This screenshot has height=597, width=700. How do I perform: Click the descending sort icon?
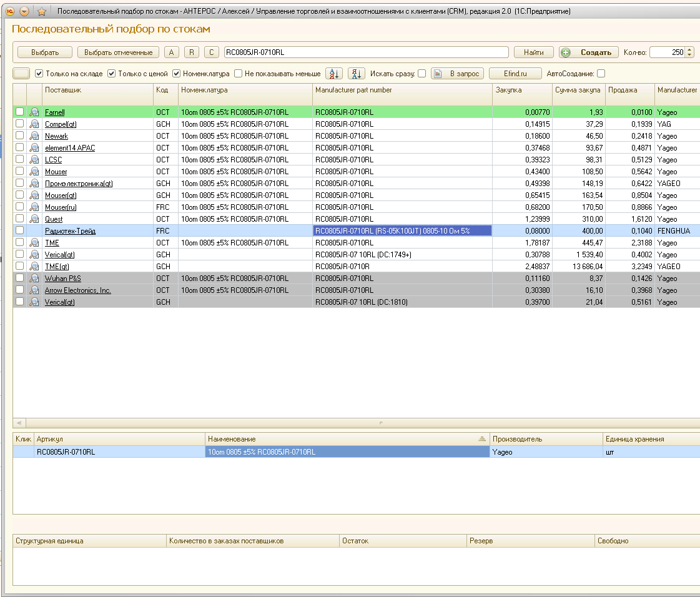(356, 74)
